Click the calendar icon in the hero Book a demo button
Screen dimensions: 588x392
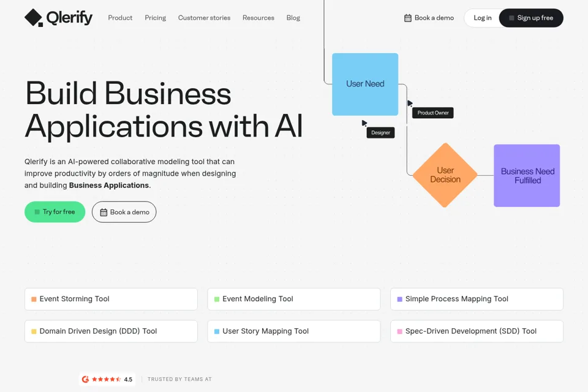click(104, 213)
